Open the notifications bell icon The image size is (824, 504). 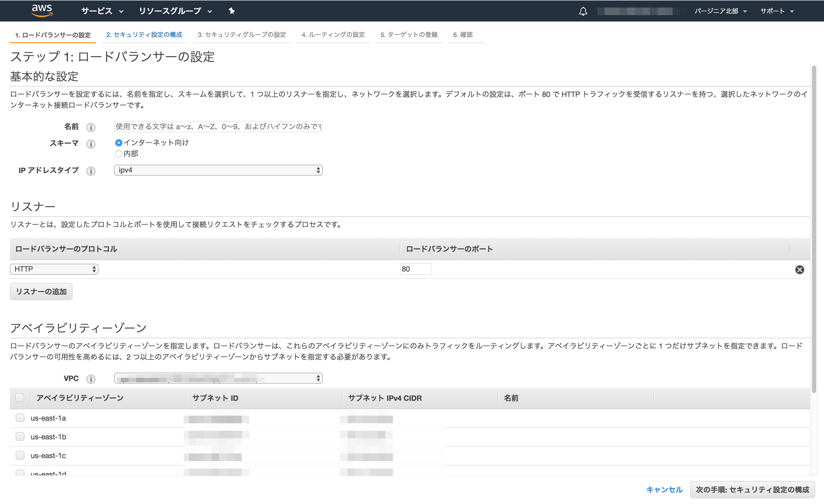[583, 11]
